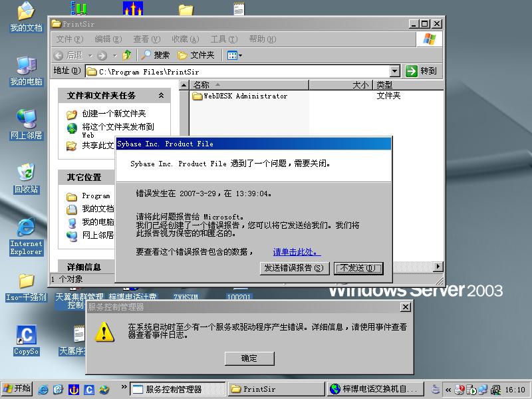Click Program link under 其它位置
This screenshot has width=532, height=399.
coord(96,196)
